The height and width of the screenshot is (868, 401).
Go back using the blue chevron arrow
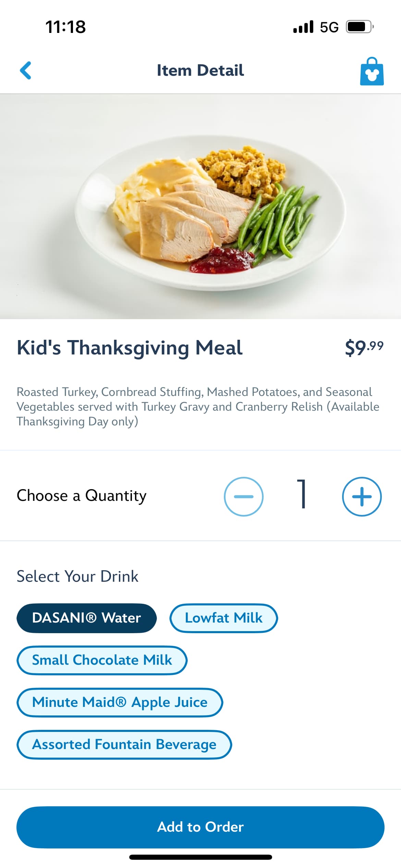[x=26, y=71]
